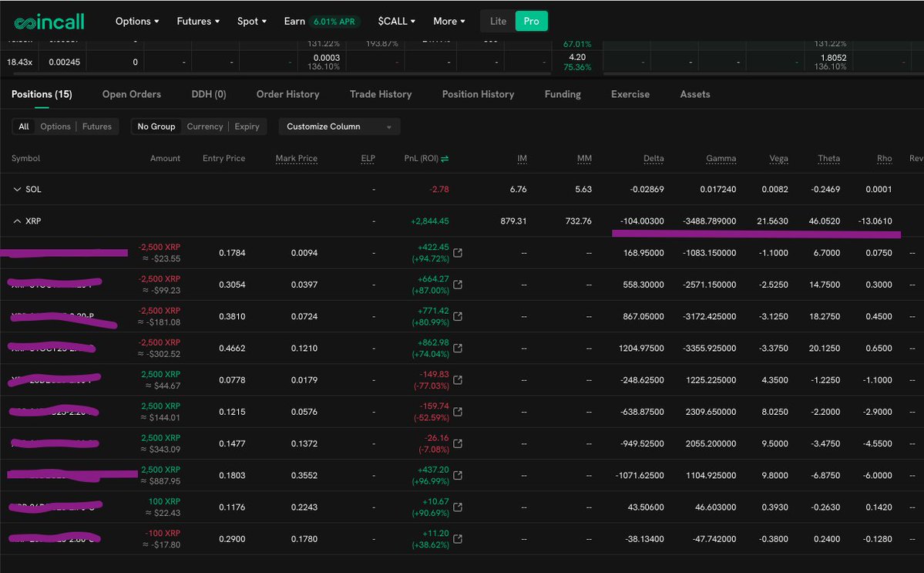Open share icon for -149.83 PnL row
This screenshot has height=573, width=924.
[459, 380]
